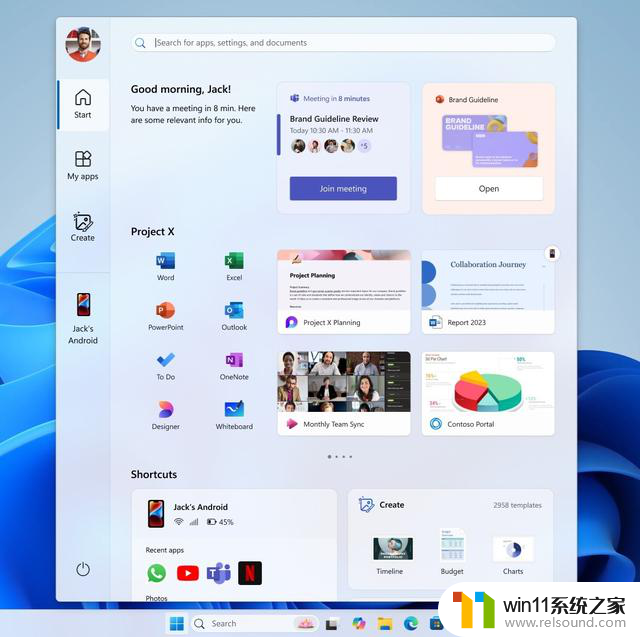
Task: Open Jack's Android in the sidebar
Action: tap(83, 318)
